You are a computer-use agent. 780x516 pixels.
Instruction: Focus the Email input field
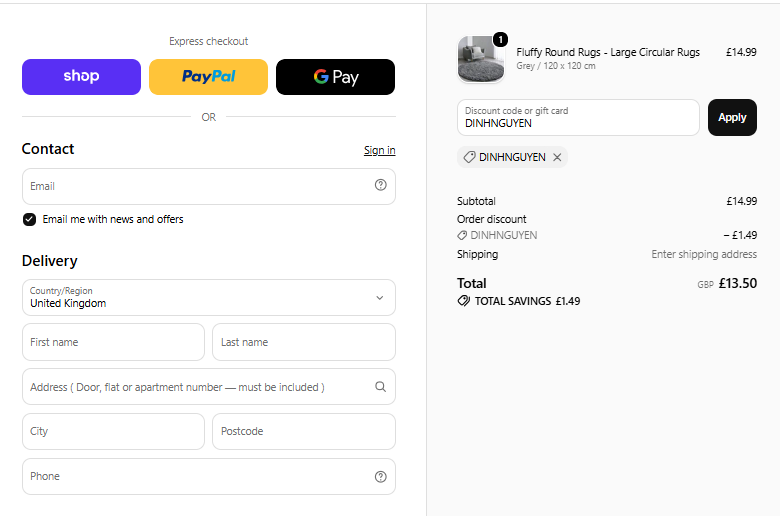click(x=209, y=187)
